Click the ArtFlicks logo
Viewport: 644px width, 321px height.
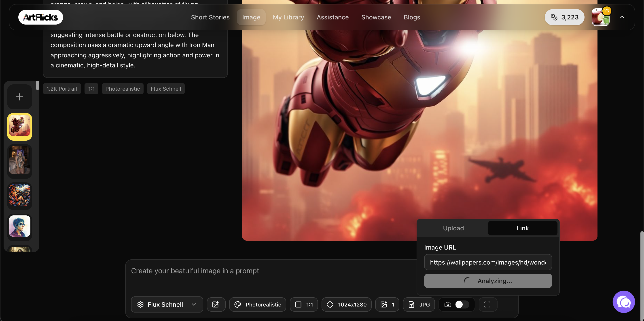[x=40, y=17]
